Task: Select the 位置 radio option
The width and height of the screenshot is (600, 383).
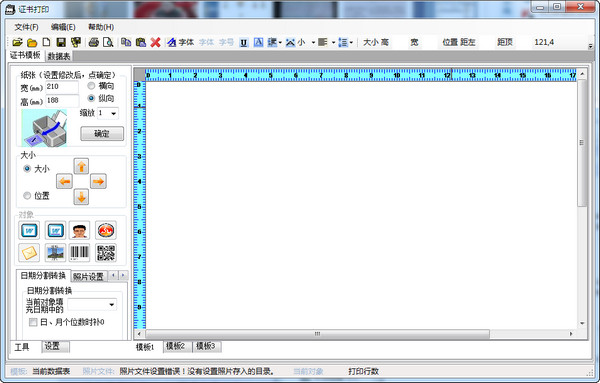Action: 27,196
